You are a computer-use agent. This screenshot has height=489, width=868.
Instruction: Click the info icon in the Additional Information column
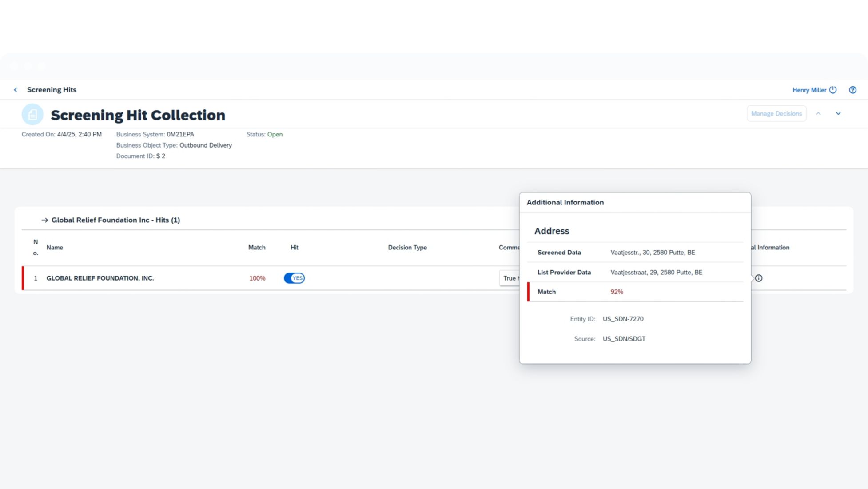coord(759,278)
